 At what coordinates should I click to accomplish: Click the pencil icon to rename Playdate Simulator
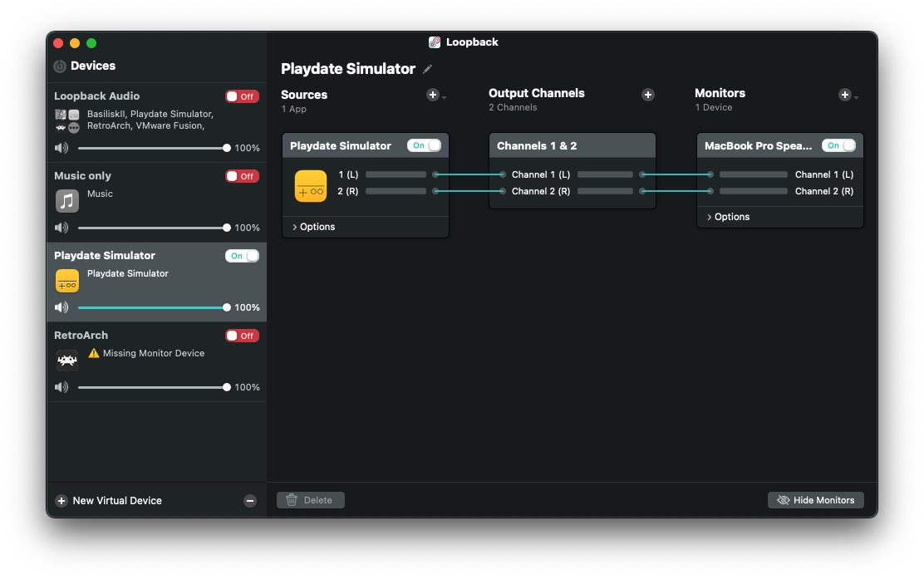[427, 69]
